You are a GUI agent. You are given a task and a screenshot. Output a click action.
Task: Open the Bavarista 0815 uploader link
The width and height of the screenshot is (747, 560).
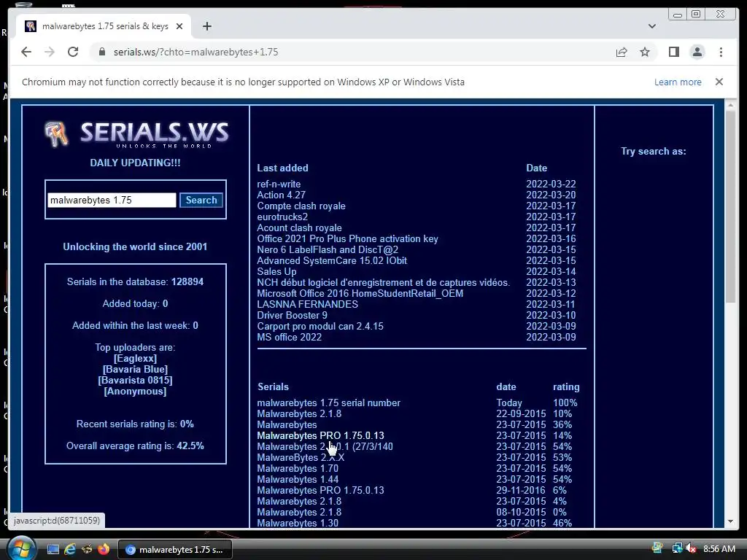point(135,380)
